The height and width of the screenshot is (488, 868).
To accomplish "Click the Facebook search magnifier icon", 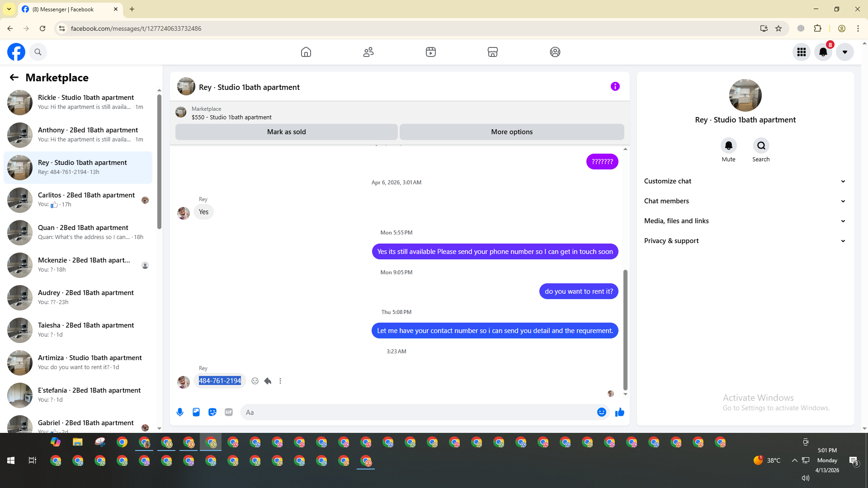I will tap(38, 52).
